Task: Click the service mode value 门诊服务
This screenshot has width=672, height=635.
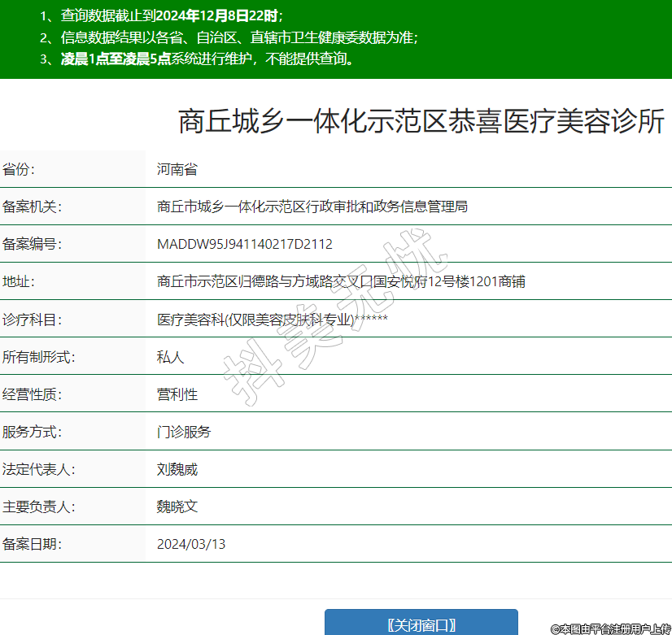Action: click(x=184, y=432)
